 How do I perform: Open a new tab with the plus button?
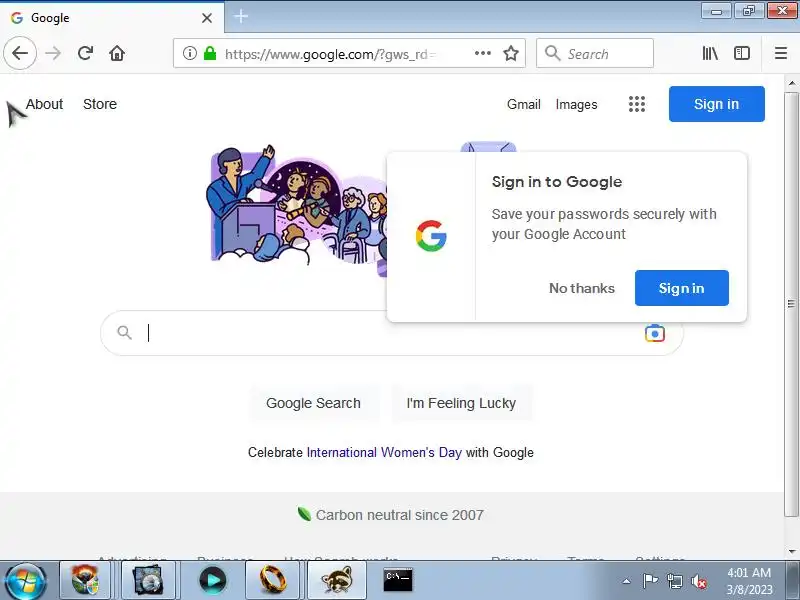(x=241, y=17)
